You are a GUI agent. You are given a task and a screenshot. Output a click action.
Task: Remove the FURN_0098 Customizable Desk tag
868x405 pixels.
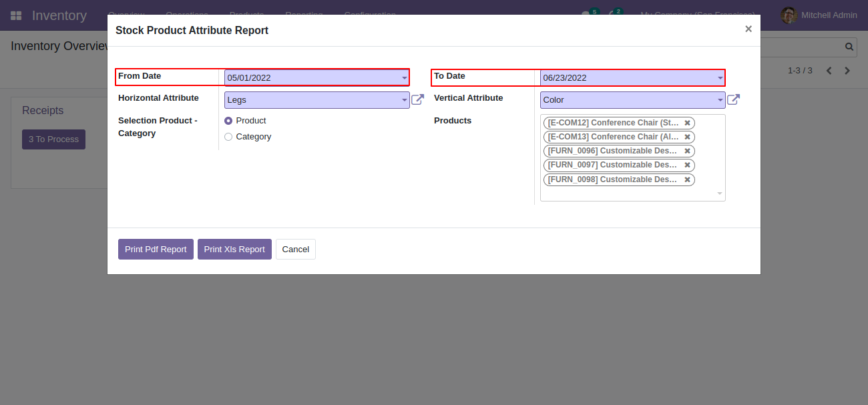click(x=687, y=179)
